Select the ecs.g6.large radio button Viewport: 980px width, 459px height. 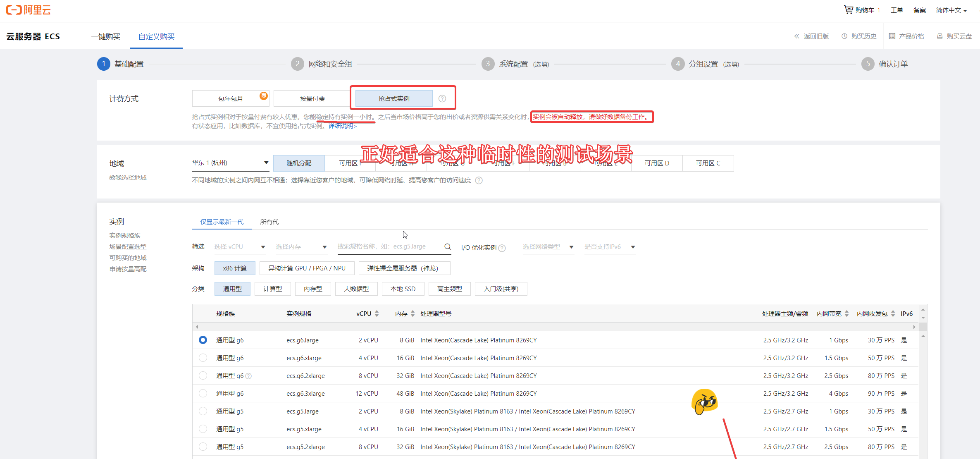pos(203,340)
